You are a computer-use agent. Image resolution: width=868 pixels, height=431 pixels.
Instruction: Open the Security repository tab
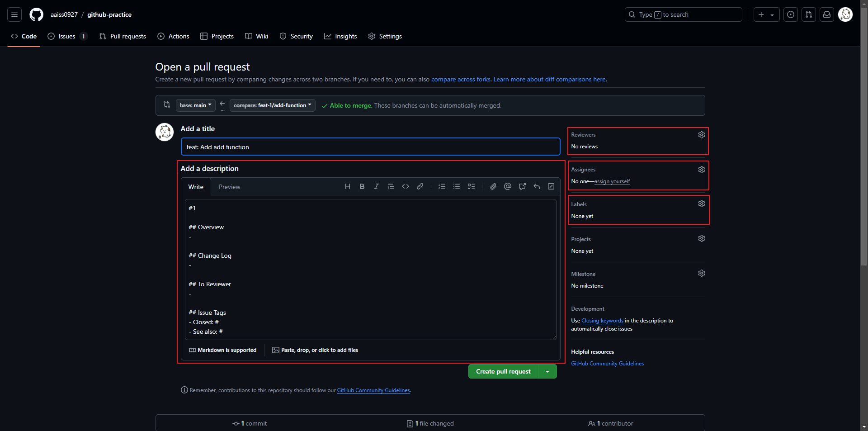pos(296,36)
